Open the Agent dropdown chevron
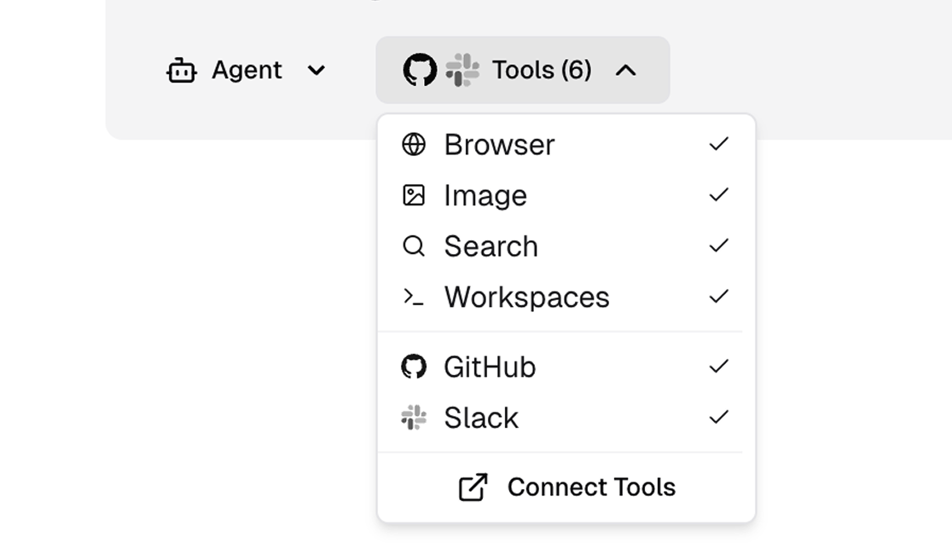This screenshot has width=952, height=560. 316,71
